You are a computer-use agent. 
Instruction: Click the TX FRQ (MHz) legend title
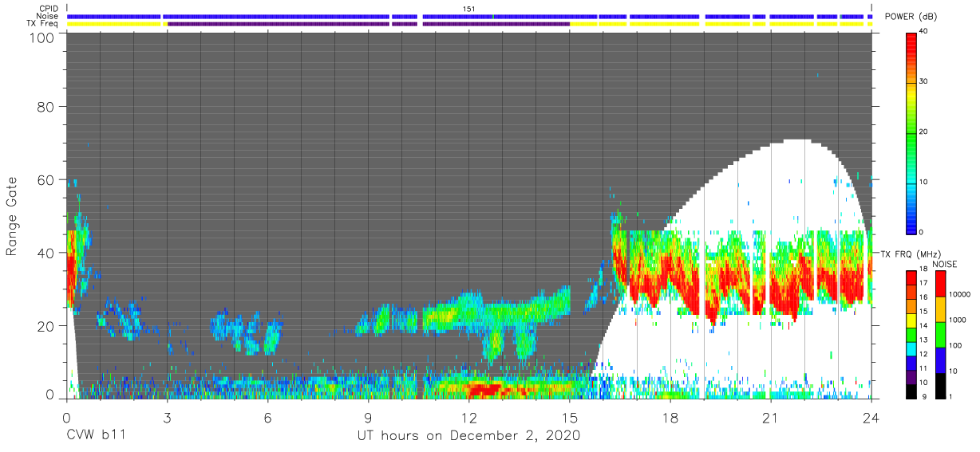tap(910, 254)
